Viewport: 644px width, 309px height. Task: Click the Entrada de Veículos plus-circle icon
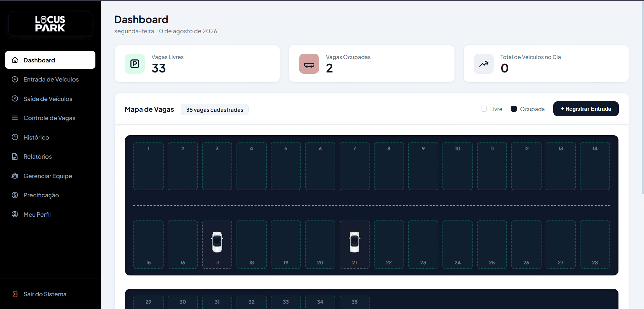click(x=15, y=80)
